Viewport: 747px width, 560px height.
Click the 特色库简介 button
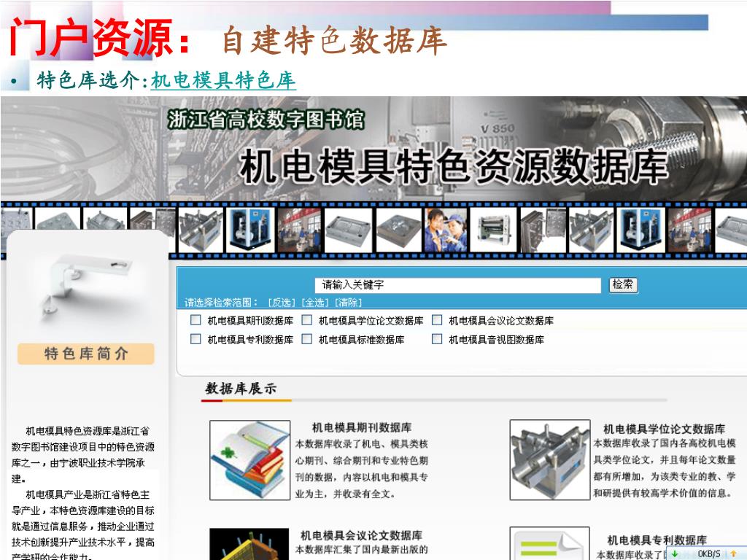pos(86,354)
